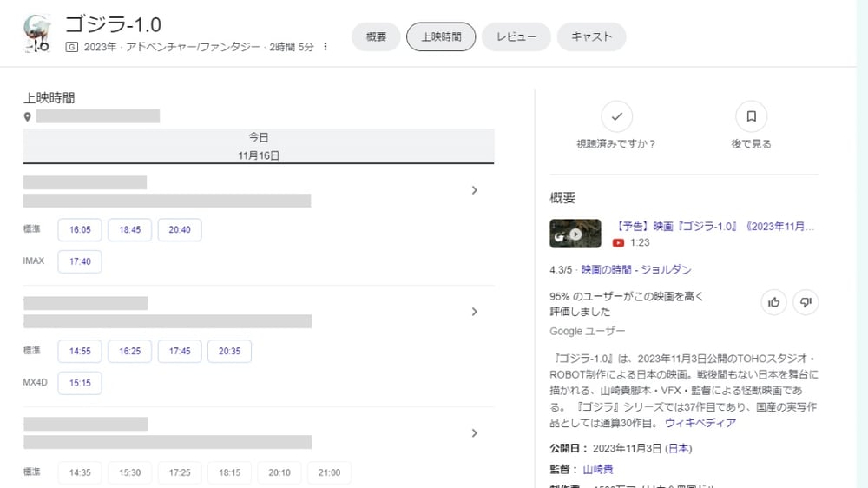Click the location pin icon
The height and width of the screenshot is (488, 868).
click(27, 117)
